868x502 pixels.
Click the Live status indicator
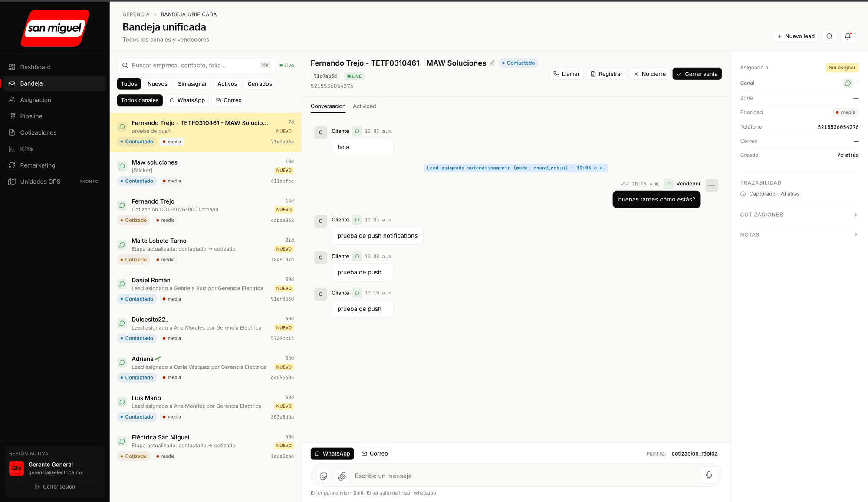[x=286, y=66]
